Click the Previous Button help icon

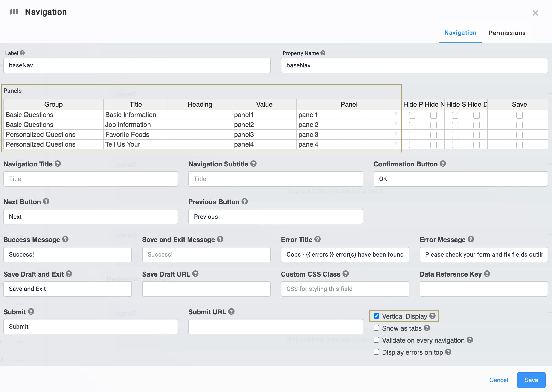(245, 201)
